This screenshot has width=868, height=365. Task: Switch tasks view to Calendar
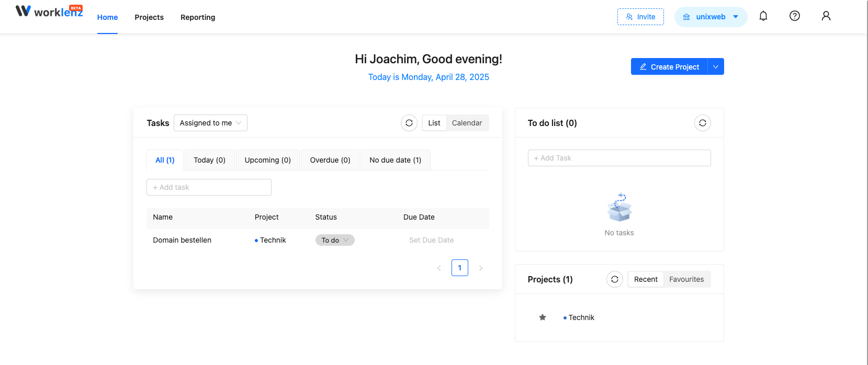(467, 123)
